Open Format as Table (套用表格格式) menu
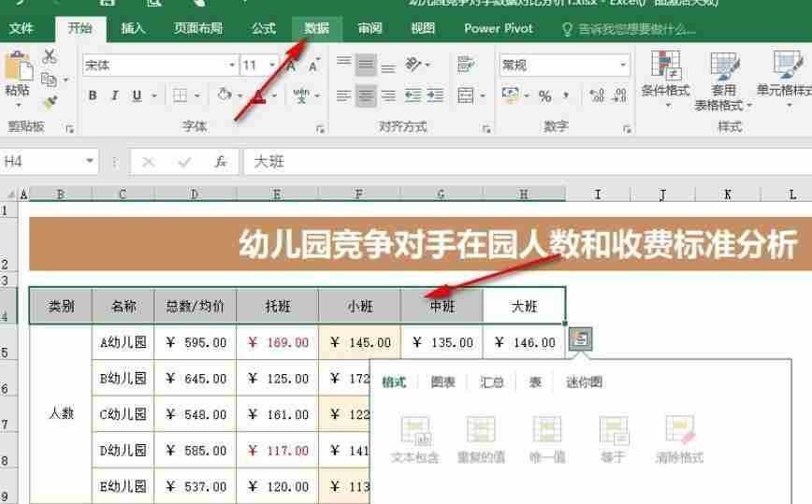The height and width of the screenshot is (504, 812). pos(723,81)
